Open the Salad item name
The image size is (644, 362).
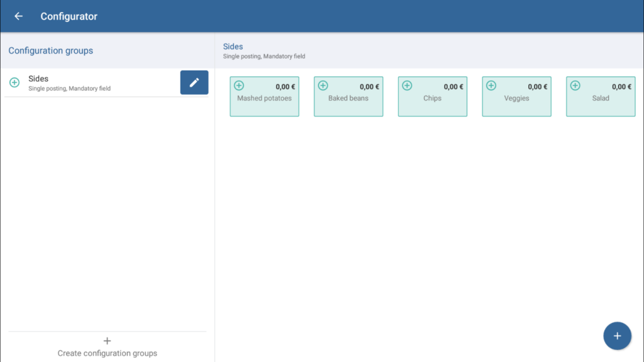pyautogui.click(x=601, y=98)
